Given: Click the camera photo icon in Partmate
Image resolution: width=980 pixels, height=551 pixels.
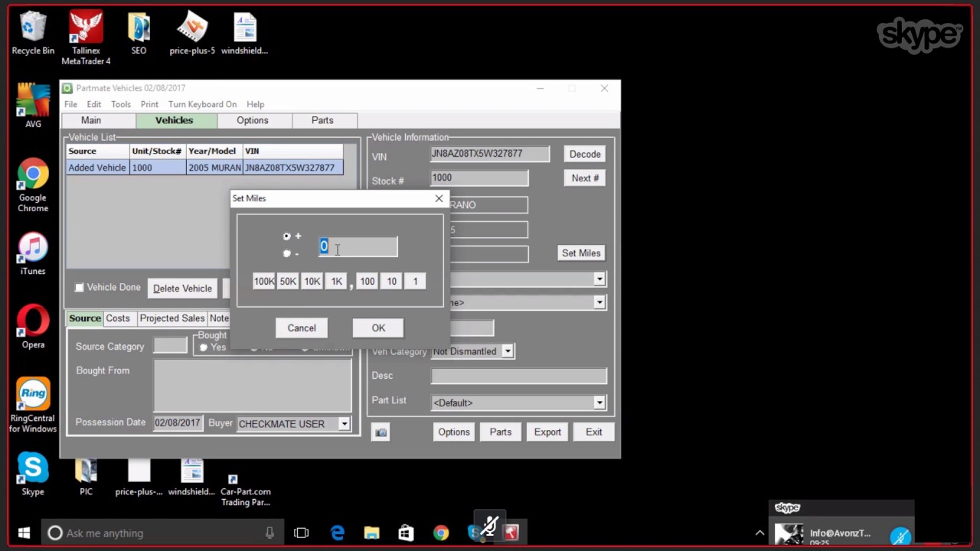Looking at the screenshot, I should click(381, 432).
